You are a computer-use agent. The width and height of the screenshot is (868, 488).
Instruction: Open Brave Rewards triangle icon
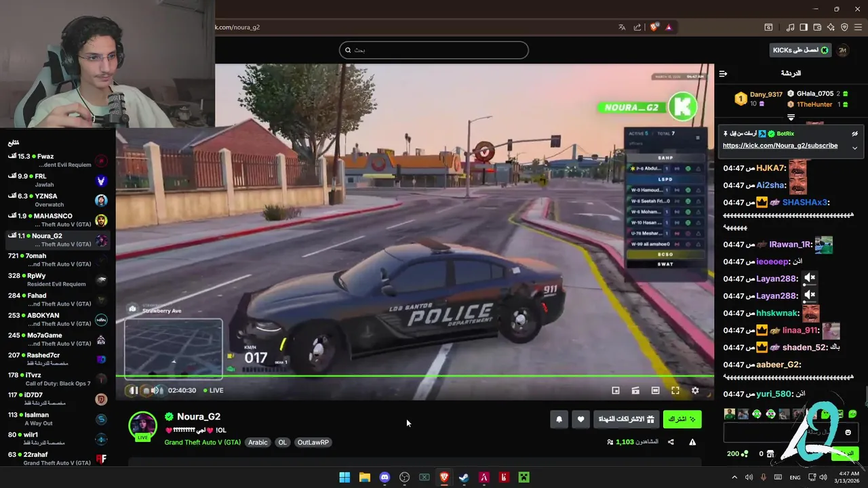669,27
